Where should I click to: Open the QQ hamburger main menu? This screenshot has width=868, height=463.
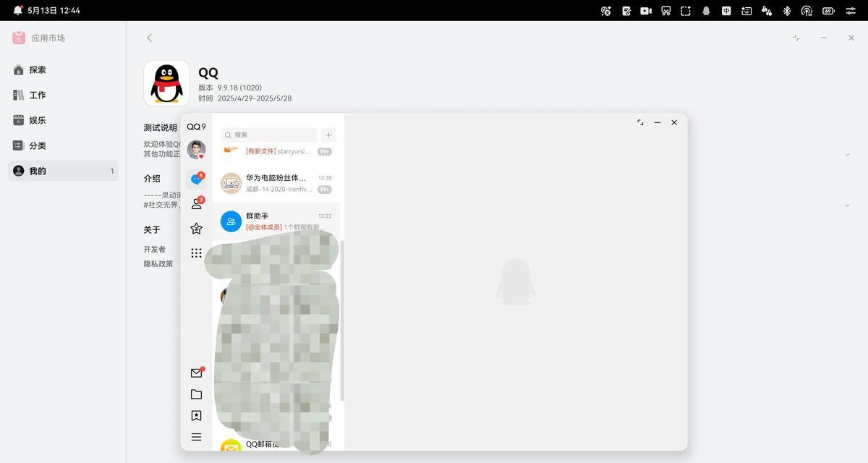(x=196, y=437)
